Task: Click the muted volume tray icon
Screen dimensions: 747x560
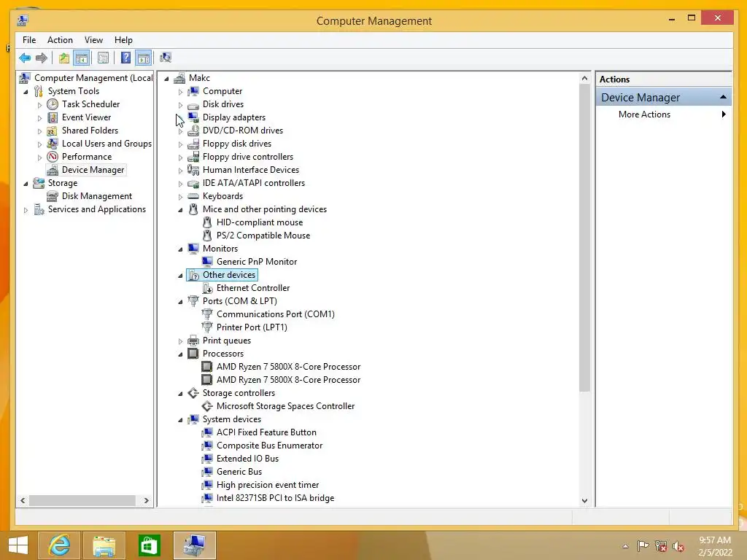Action: pyautogui.click(x=678, y=546)
